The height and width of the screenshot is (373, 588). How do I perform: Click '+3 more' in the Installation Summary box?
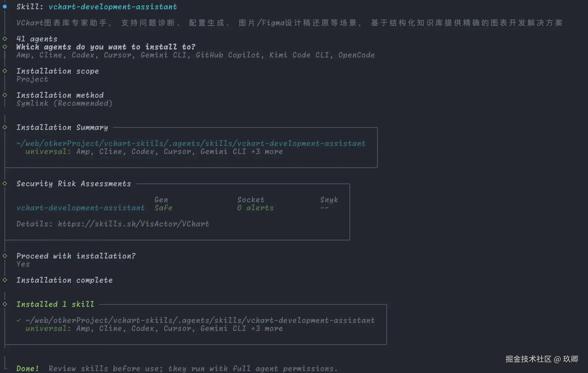pyautogui.click(x=267, y=152)
